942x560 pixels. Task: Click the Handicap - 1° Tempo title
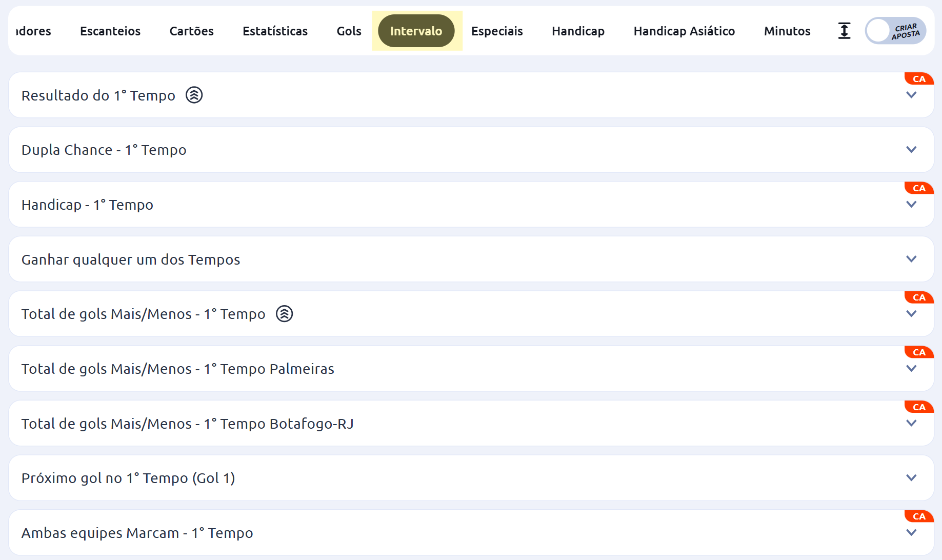click(87, 205)
